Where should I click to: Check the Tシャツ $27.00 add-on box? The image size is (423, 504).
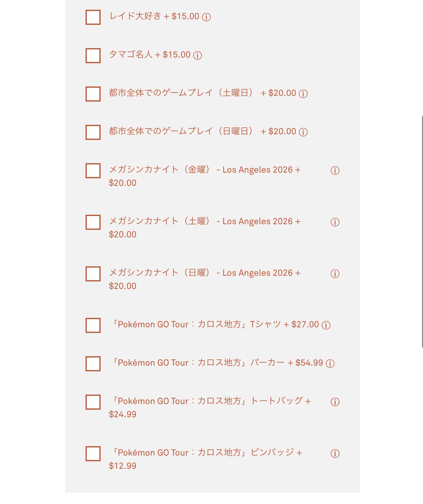[93, 325]
